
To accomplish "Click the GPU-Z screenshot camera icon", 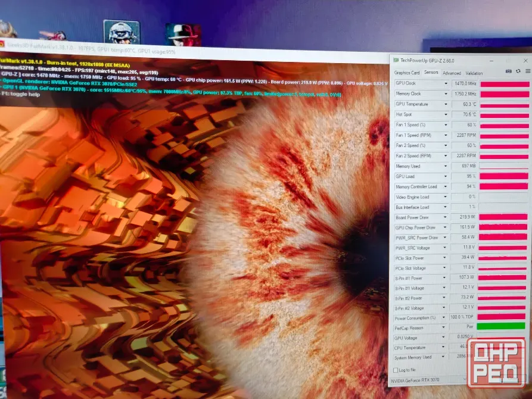I will click(508, 71).
